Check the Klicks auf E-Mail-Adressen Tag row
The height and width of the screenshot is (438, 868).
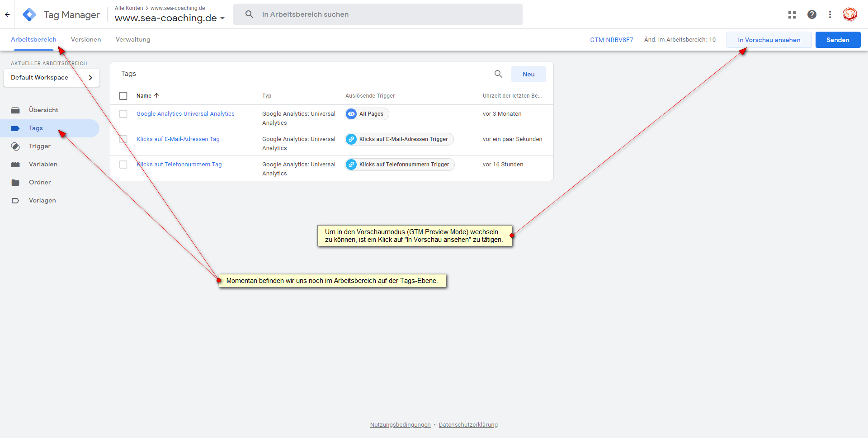point(123,139)
